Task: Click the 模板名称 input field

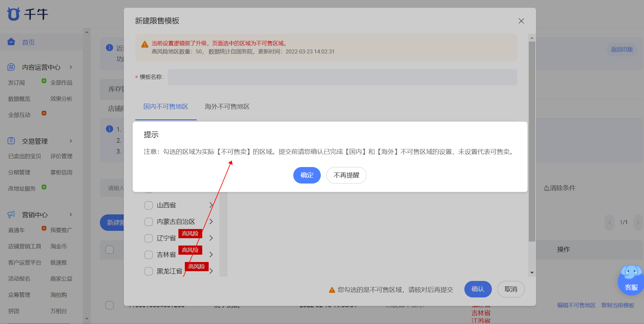Action: pos(342,77)
